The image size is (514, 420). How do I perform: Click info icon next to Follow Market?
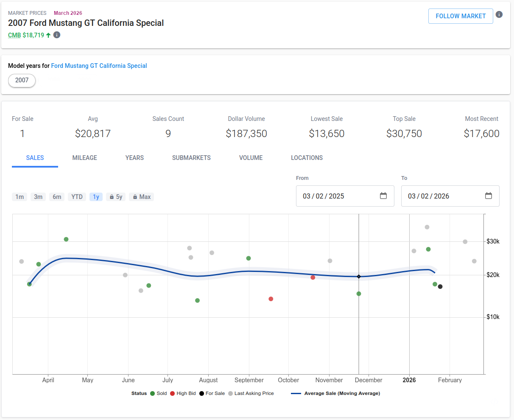point(499,14)
